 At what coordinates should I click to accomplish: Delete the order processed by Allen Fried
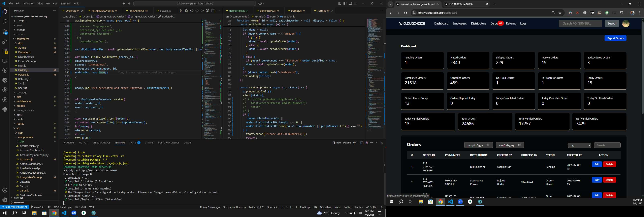coord(610,180)
